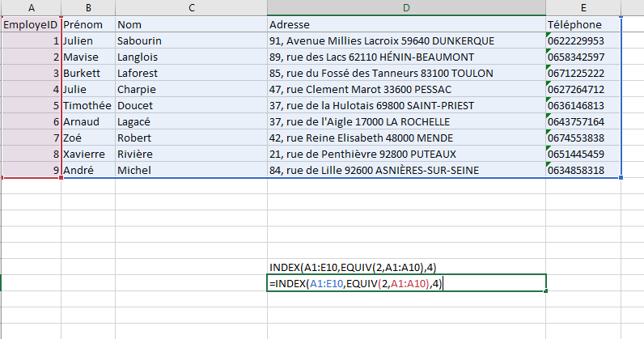
Task: Select the cell containing André
Action: [x=88, y=170]
